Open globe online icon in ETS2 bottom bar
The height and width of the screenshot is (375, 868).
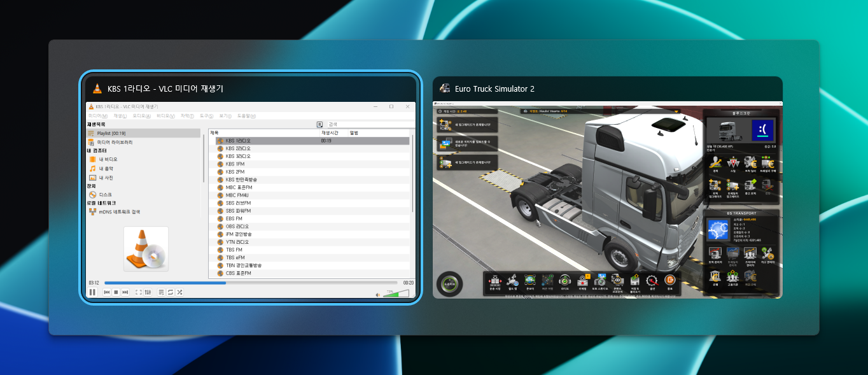point(529,280)
